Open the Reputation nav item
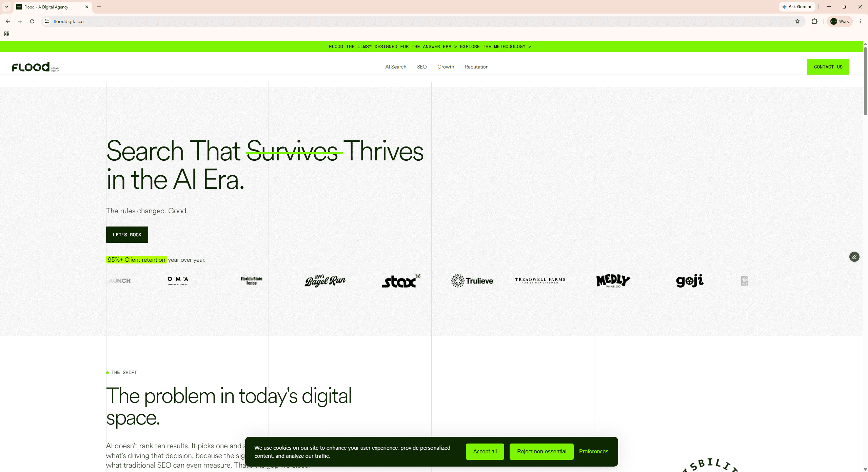868x472 pixels. pyautogui.click(x=477, y=67)
